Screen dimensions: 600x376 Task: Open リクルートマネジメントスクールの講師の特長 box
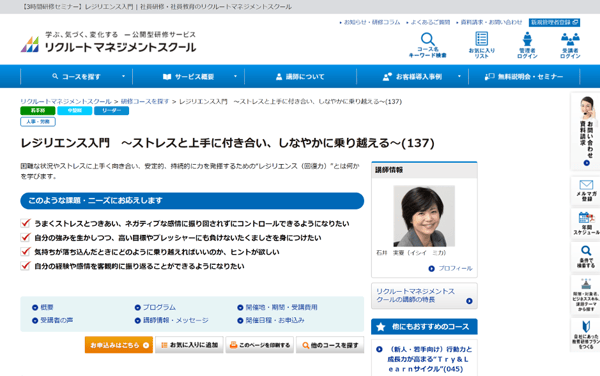[x=424, y=296]
